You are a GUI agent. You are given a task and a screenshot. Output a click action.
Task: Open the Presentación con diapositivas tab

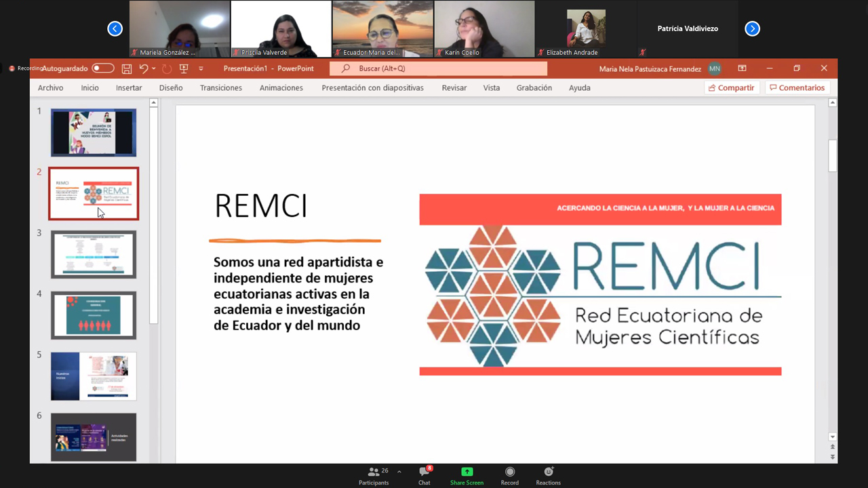(372, 87)
